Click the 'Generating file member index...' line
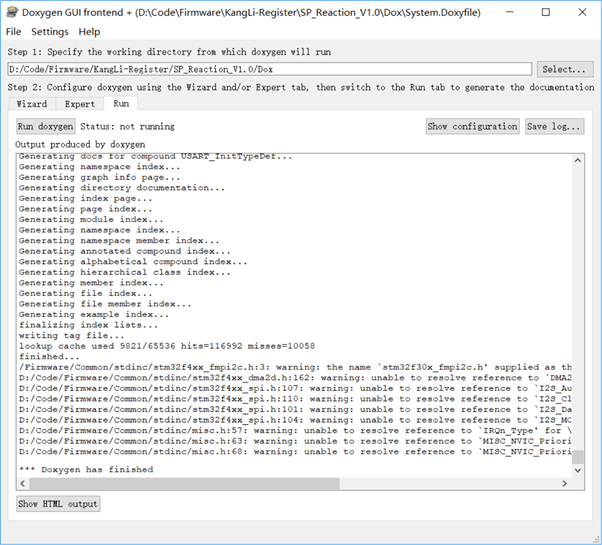The image size is (602, 545). pyautogui.click(x=105, y=304)
